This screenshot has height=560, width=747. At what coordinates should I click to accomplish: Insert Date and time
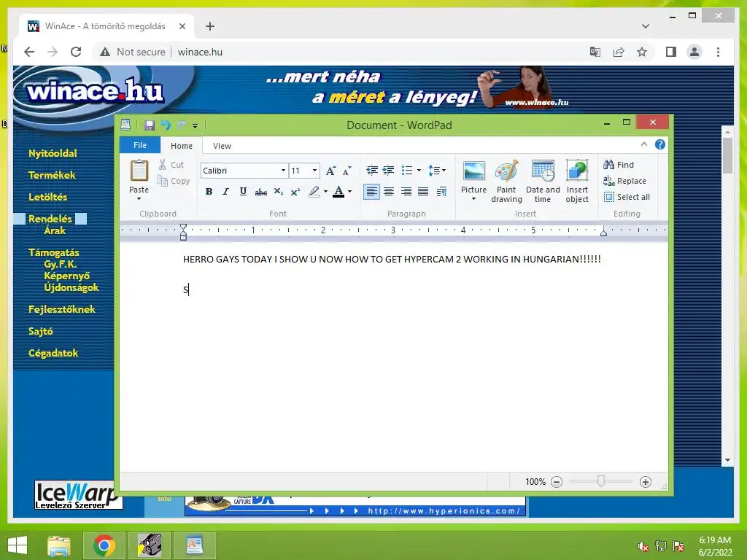(x=543, y=181)
